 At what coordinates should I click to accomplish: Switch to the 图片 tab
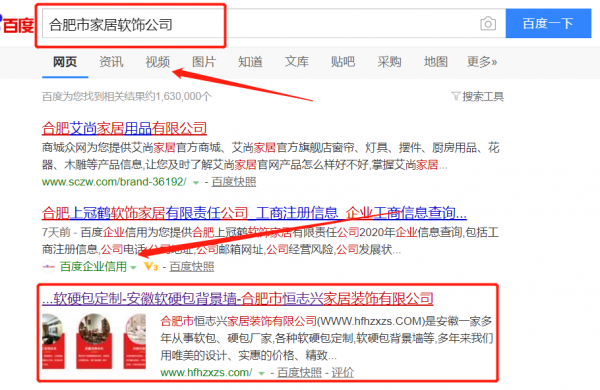tap(204, 62)
